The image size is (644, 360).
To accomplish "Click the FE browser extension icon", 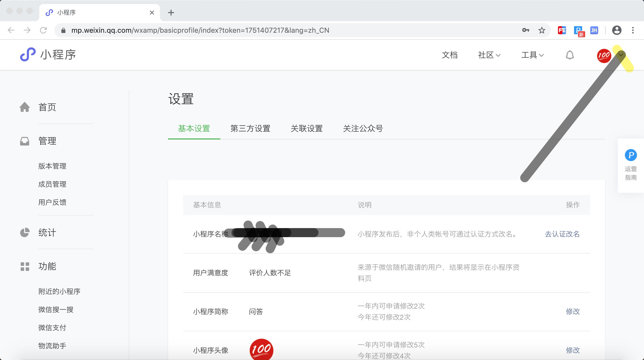I will [x=562, y=30].
